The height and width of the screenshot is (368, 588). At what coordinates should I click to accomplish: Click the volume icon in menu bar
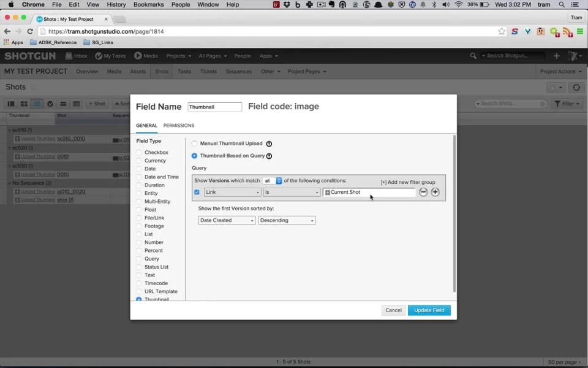coord(446,4)
